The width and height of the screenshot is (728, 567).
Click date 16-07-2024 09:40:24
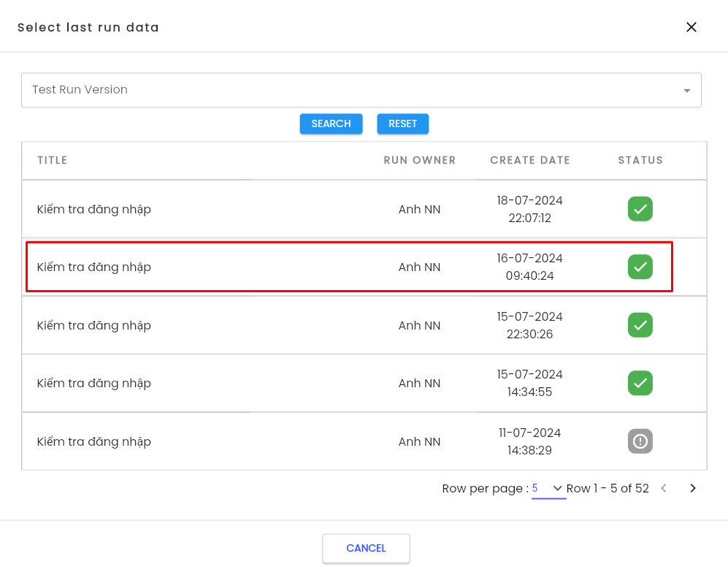click(x=529, y=267)
